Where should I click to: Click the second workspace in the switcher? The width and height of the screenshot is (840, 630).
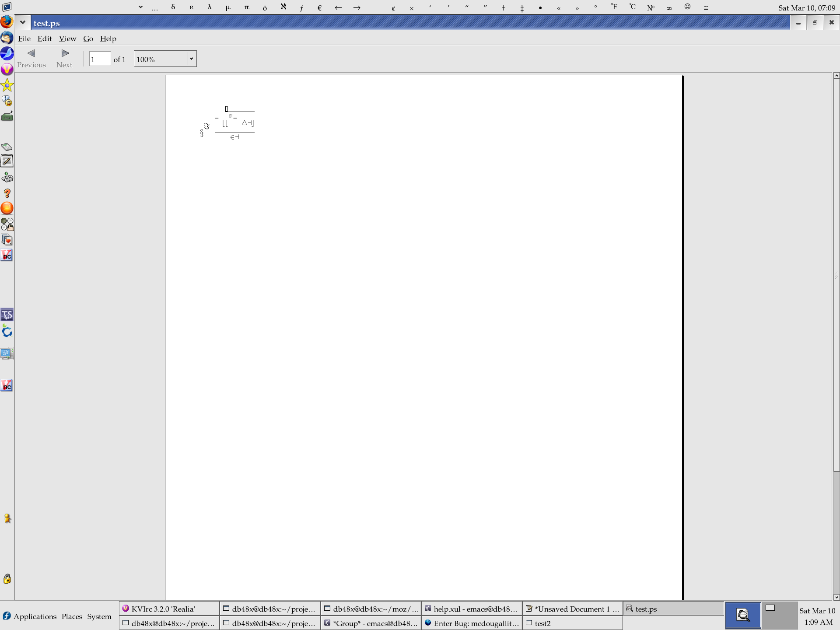coord(779,616)
